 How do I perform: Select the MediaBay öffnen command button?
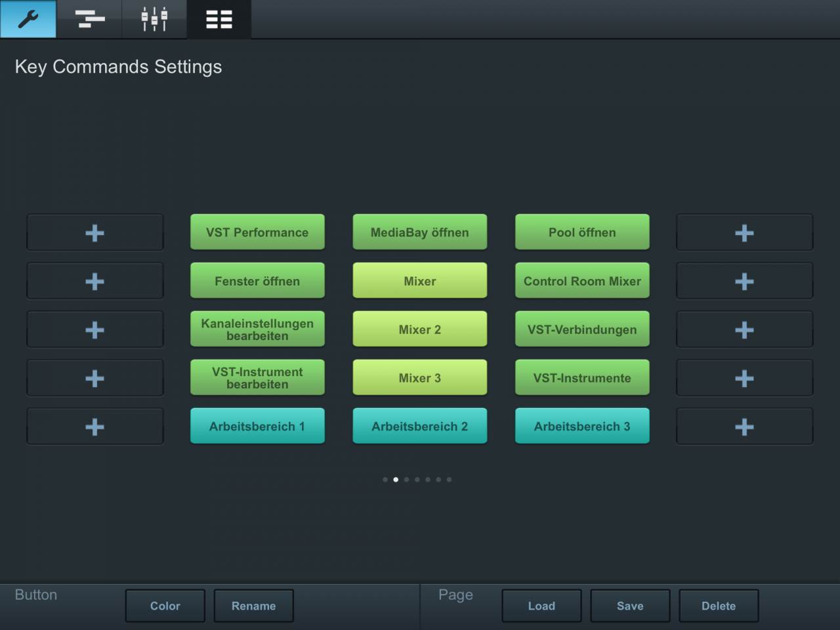coord(420,232)
